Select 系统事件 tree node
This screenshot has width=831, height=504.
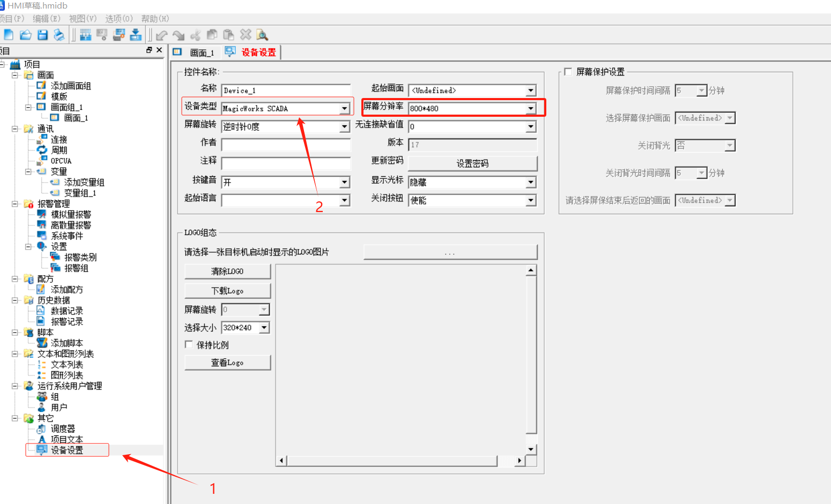67,236
